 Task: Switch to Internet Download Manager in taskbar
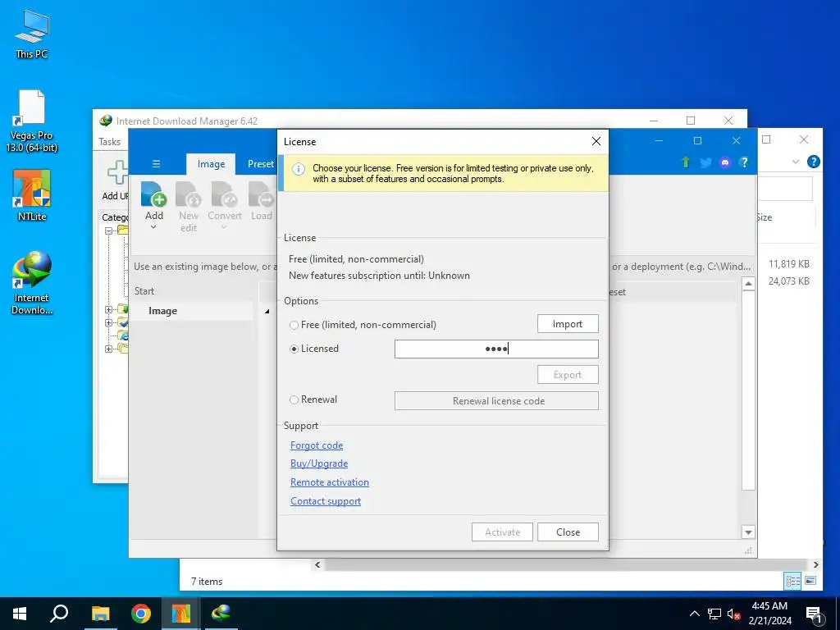click(x=221, y=614)
